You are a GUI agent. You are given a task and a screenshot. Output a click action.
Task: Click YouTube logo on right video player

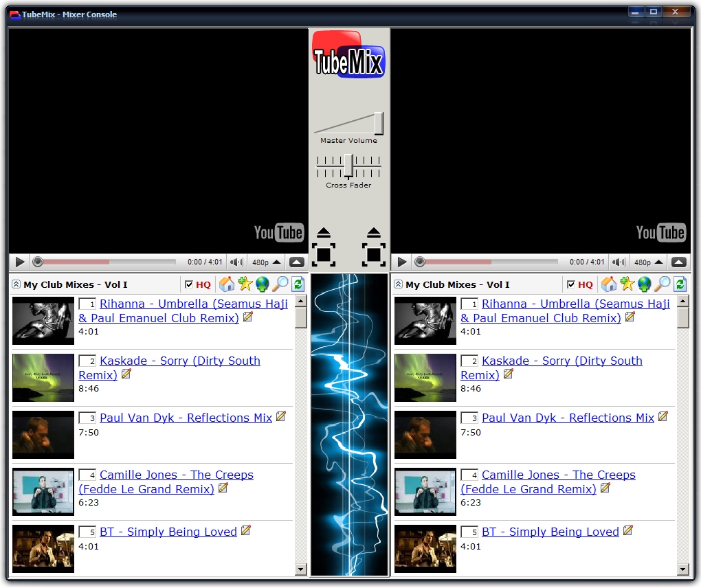point(660,232)
